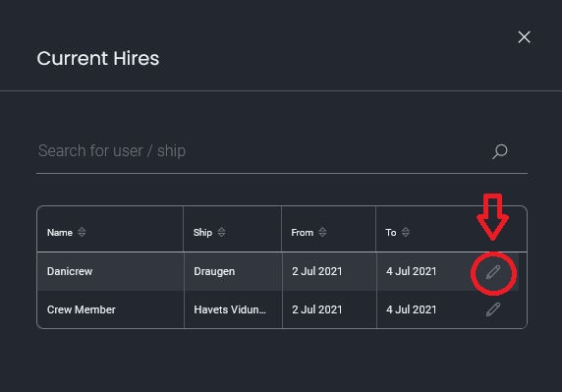Click the search magnifier icon
The width and height of the screenshot is (562, 392).
point(500,151)
